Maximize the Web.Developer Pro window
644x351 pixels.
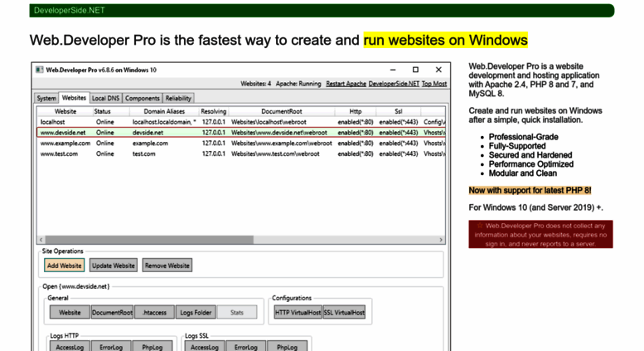(x=415, y=70)
